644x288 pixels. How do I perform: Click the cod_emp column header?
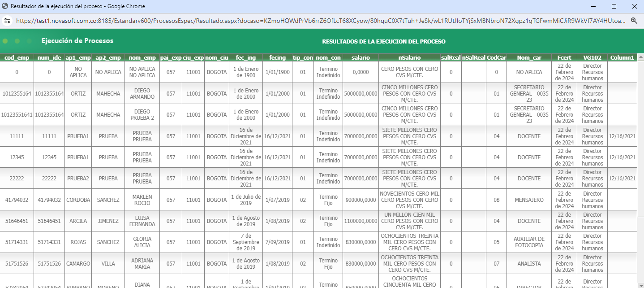point(17,58)
